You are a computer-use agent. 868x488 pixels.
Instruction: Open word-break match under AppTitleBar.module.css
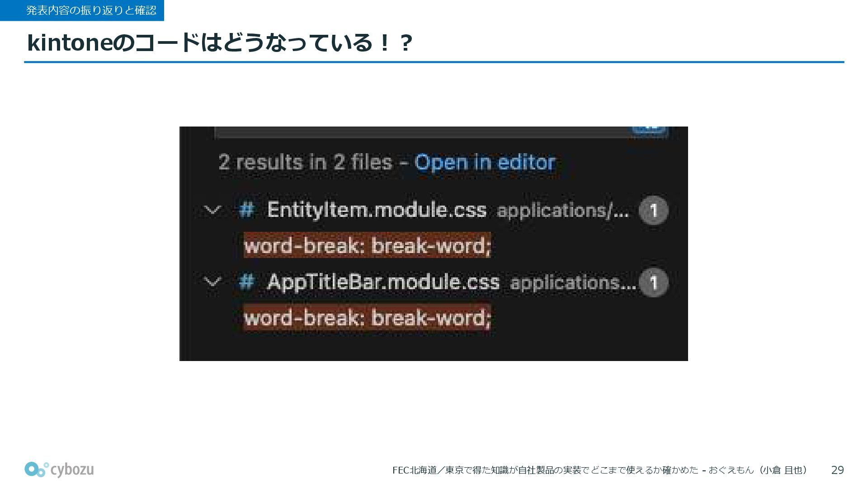pos(367,318)
